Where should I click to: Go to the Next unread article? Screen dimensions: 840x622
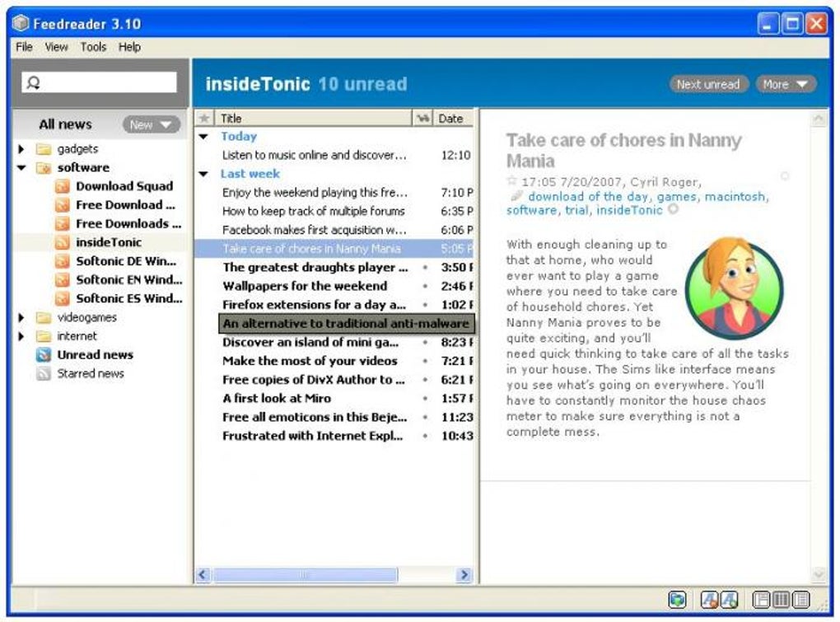[x=708, y=84]
